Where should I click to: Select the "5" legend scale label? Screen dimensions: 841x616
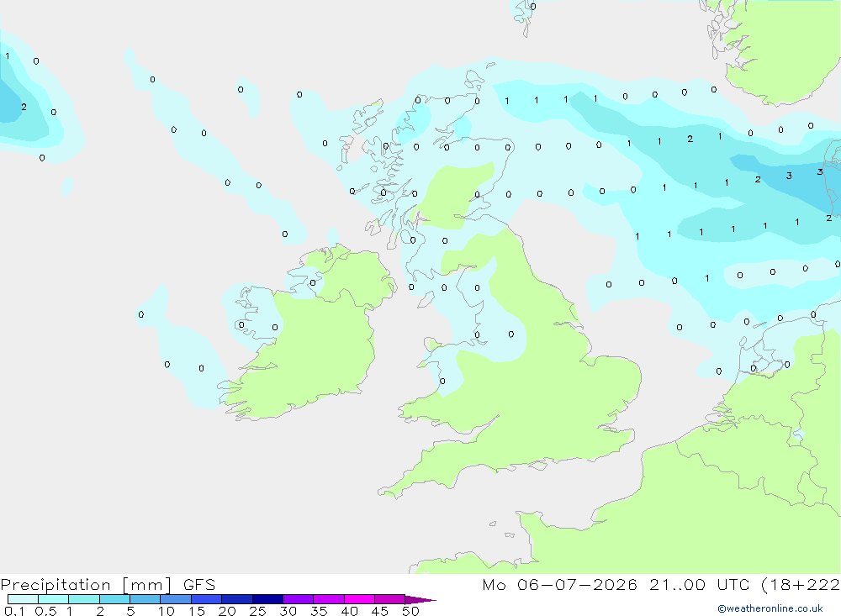[x=130, y=611]
